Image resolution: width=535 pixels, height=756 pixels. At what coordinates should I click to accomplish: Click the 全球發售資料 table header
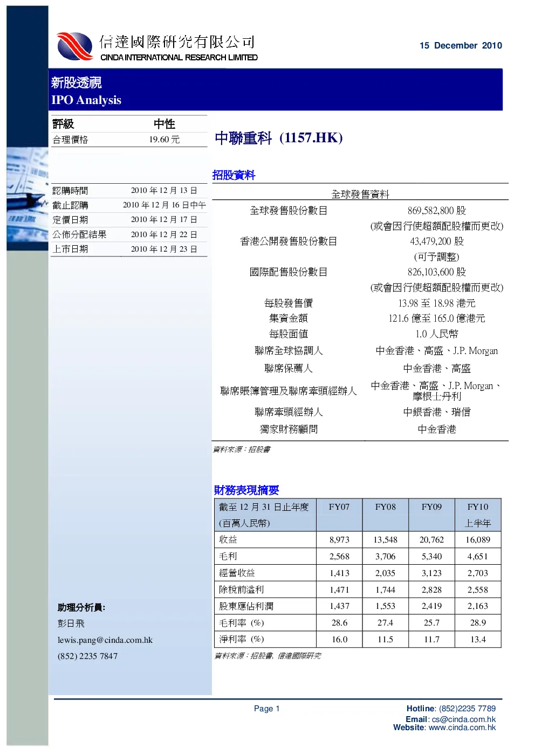coord(360,195)
